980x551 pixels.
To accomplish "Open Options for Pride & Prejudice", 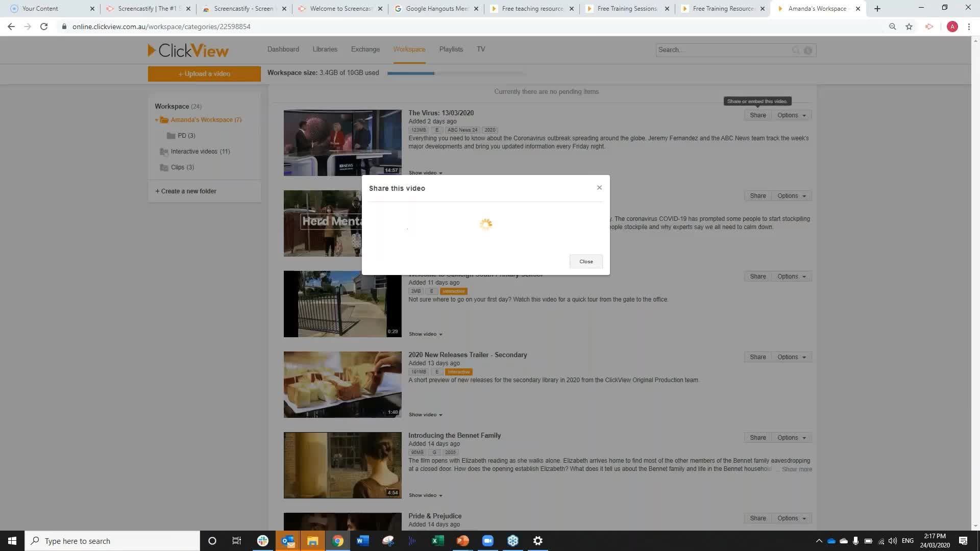I will (x=791, y=518).
